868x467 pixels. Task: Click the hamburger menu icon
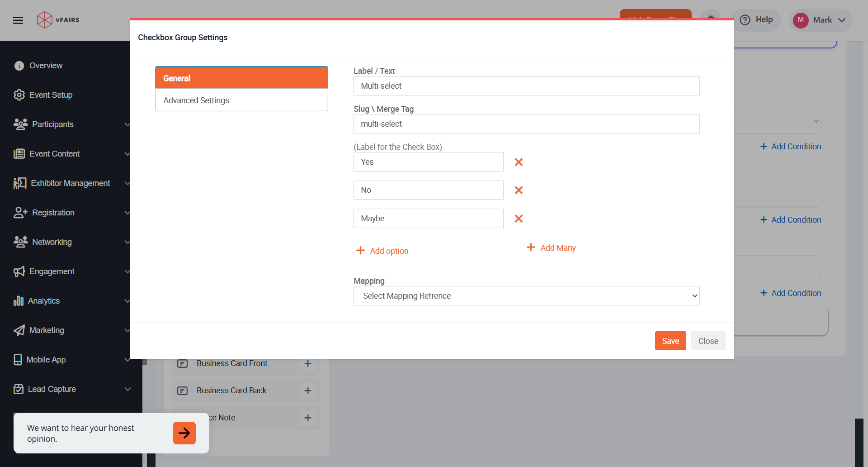tap(18, 20)
